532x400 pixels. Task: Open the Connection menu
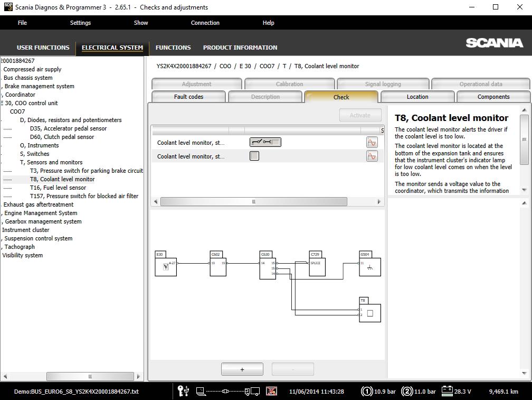pyautogui.click(x=205, y=23)
